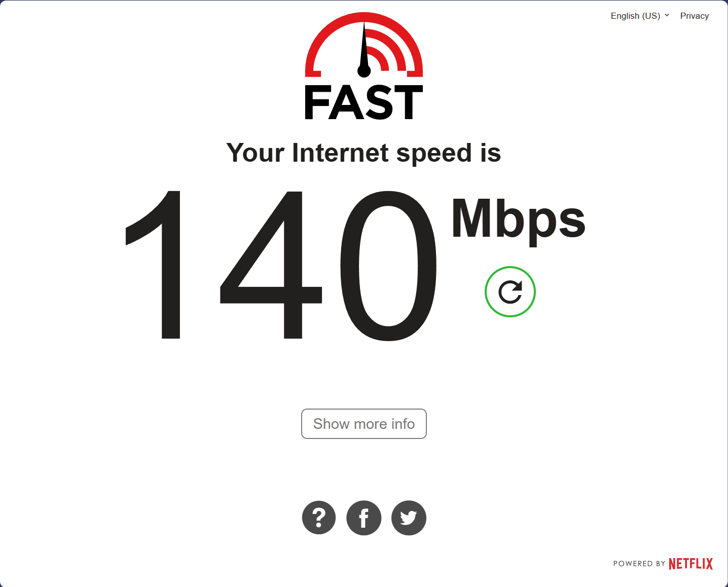Screen dimensions: 728x587
Task: Click the "Your Internet speed is" heading
Action: pyautogui.click(x=363, y=153)
